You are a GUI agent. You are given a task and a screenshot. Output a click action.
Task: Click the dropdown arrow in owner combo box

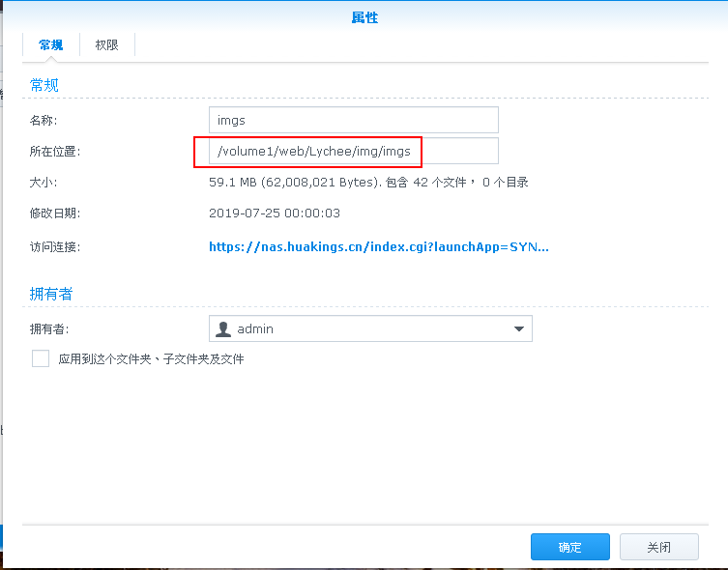pos(518,328)
